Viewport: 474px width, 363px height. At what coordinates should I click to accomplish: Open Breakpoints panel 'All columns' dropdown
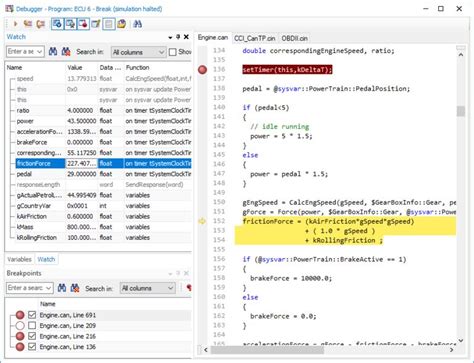coord(170,288)
